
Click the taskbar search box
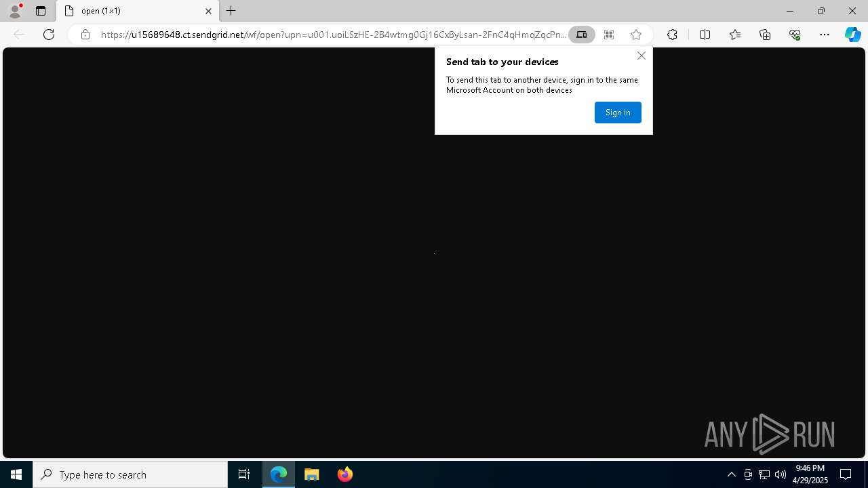pos(130,474)
